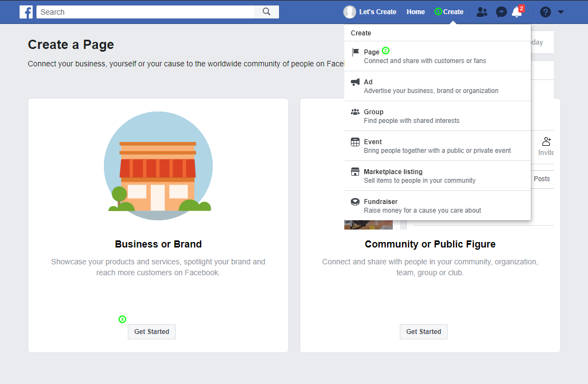Select Page from the Create menu
588x384 pixels.
coord(371,51)
